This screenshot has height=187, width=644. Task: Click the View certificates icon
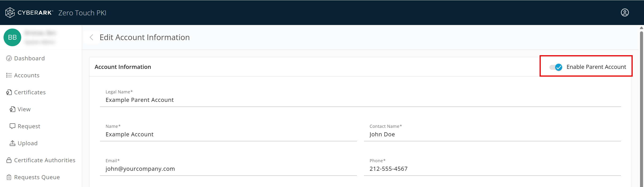coord(12,109)
